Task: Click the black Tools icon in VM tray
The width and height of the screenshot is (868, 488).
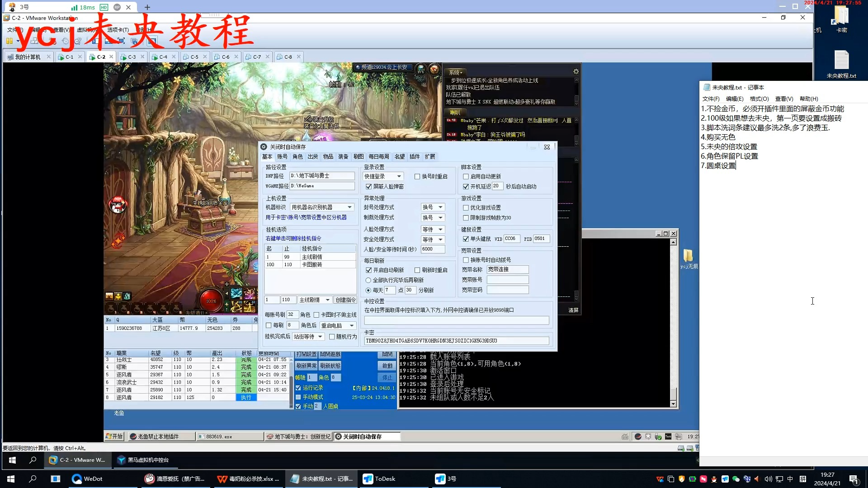Action: [668, 436]
